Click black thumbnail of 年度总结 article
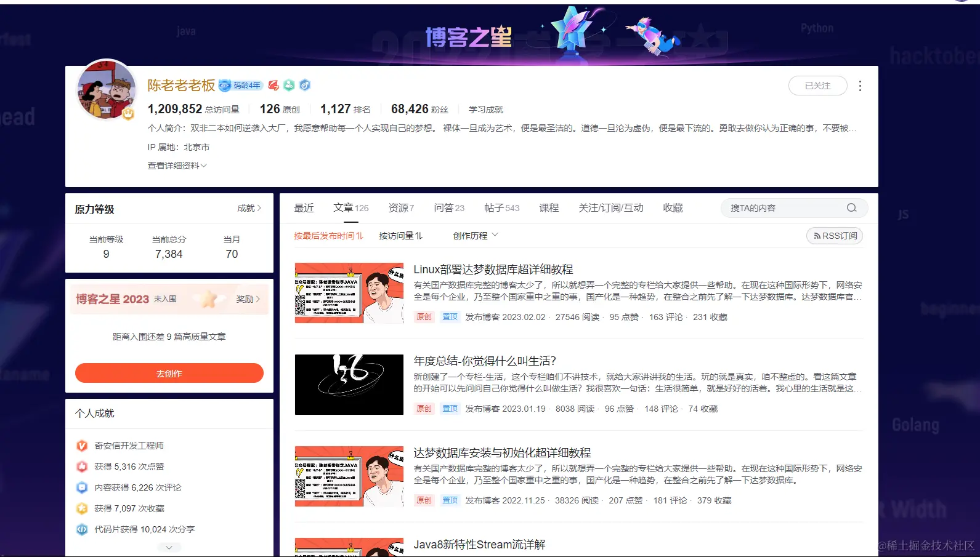The width and height of the screenshot is (980, 557). tap(349, 385)
